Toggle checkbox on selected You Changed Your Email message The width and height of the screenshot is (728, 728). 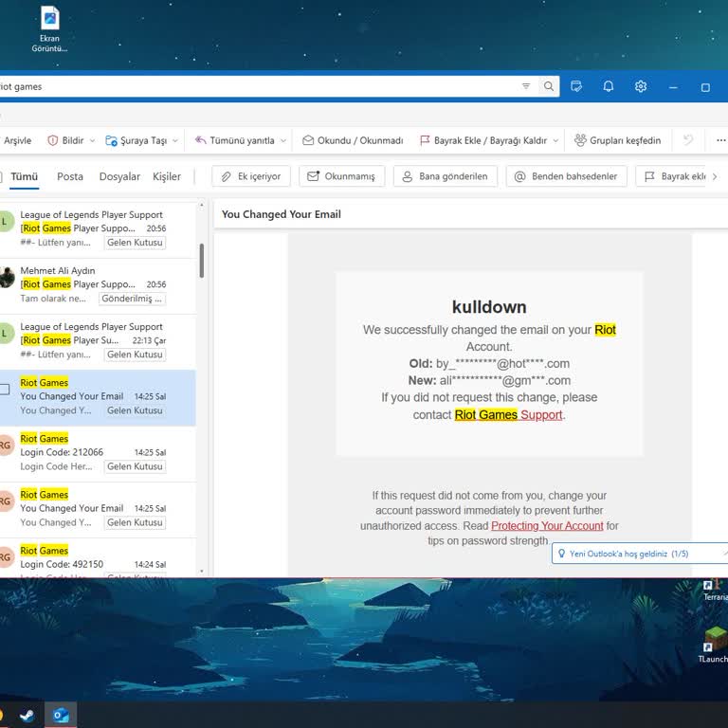click(4, 389)
